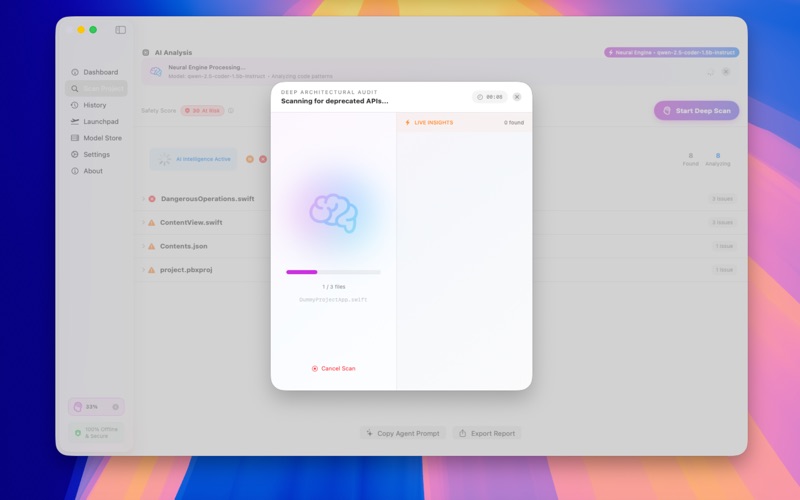This screenshot has height=500, width=800.
Task: Click the DangerousOperations.swift error icon
Action: pyautogui.click(x=152, y=198)
